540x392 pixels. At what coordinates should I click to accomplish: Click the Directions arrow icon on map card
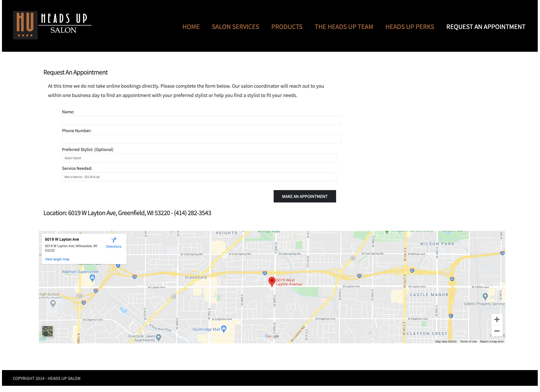pos(114,240)
